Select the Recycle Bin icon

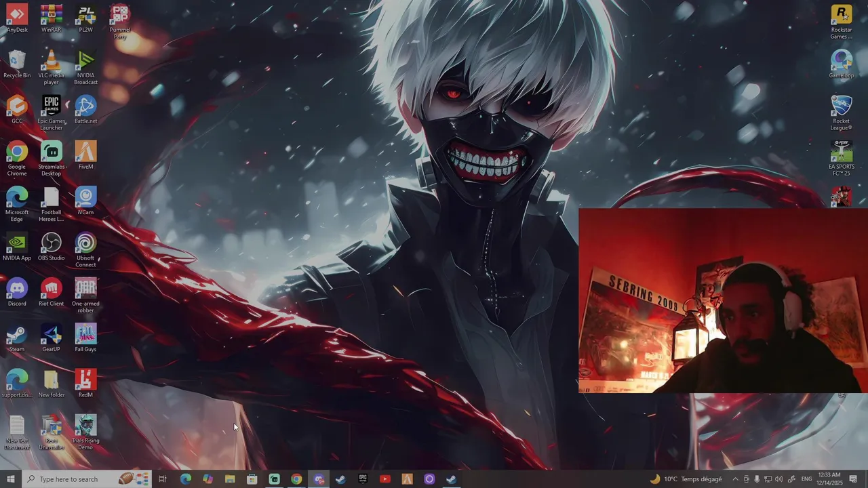17,64
